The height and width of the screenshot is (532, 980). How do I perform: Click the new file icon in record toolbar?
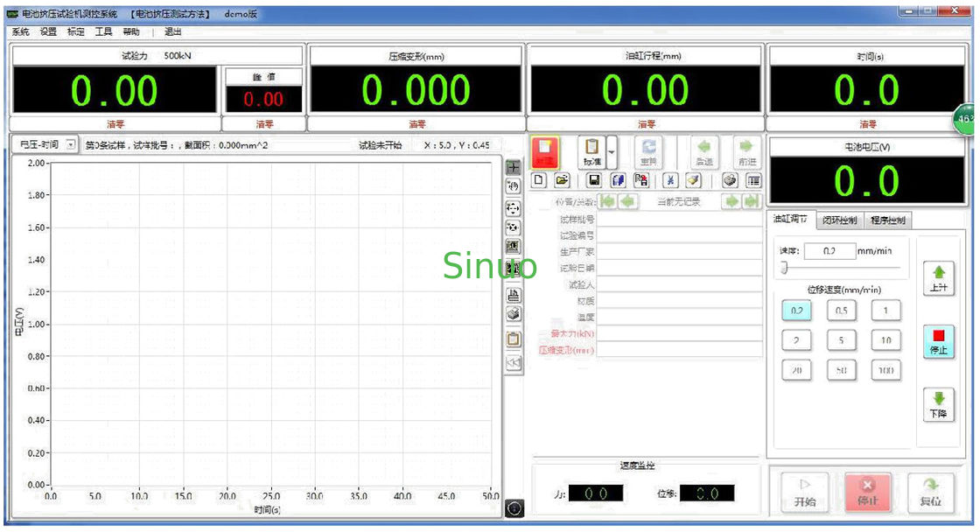pos(539,180)
